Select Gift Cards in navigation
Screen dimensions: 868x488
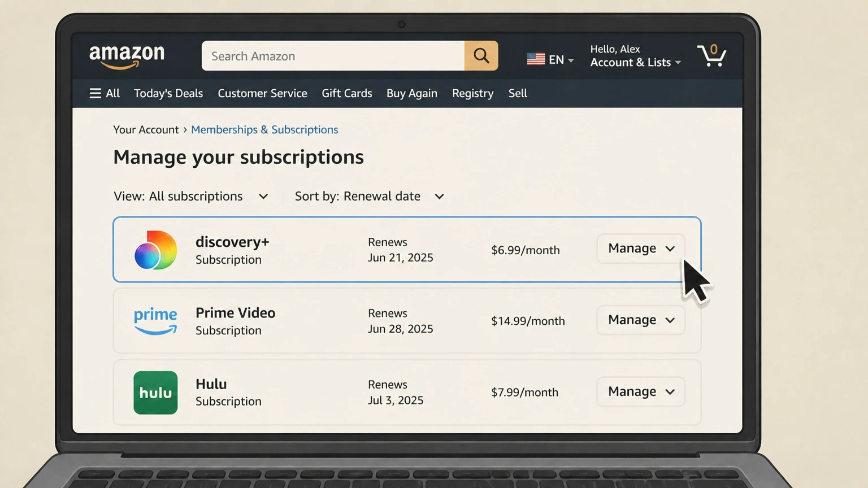pos(347,93)
